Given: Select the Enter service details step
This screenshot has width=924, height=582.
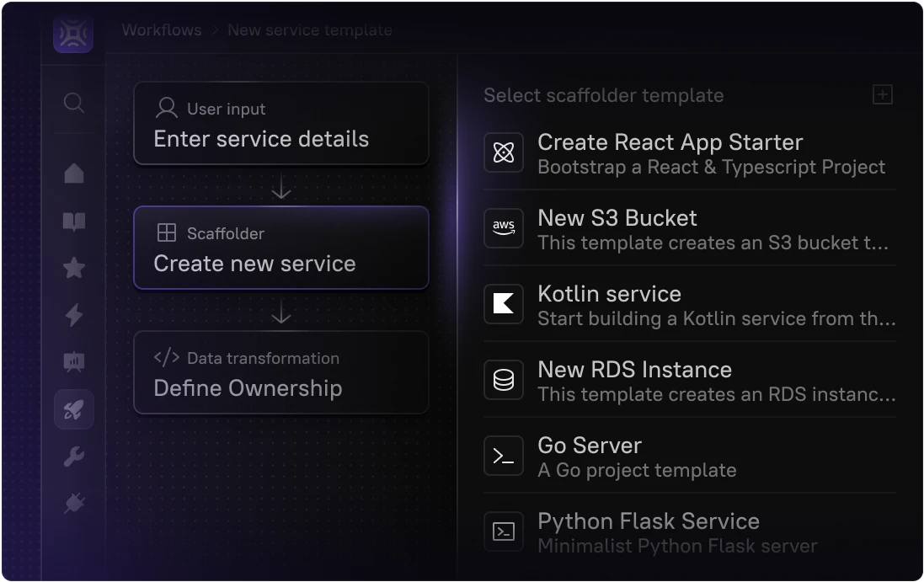Looking at the screenshot, I should [x=280, y=124].
